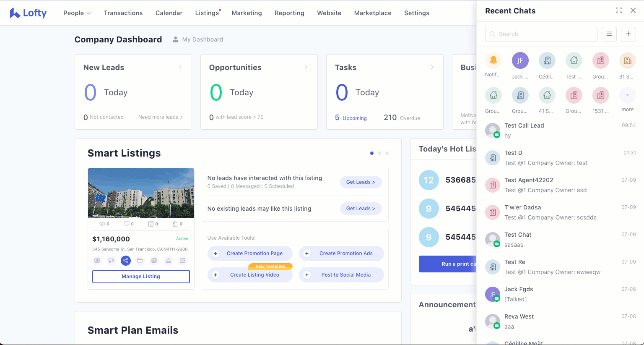Viewport: 644px width, 345px height.
Task: Open the Test Call Lead chat
Action: click(x=561, y=131)
